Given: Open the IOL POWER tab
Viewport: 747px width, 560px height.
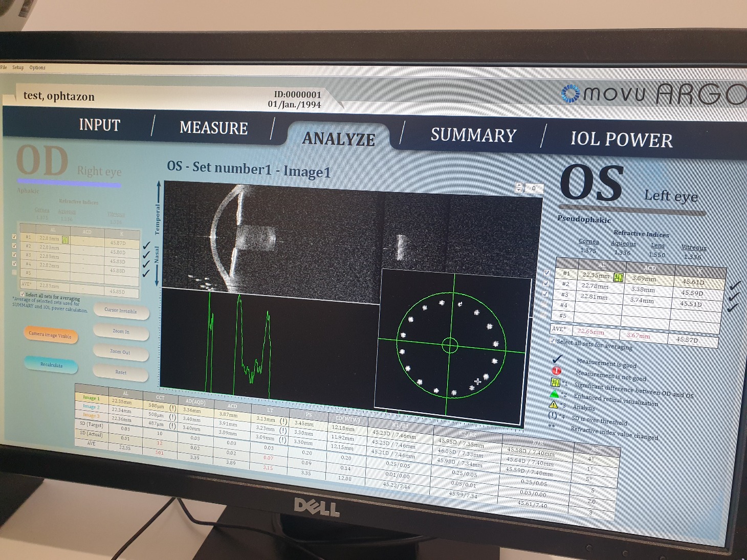Looking at the screenshot, I should tap(622, 140).
